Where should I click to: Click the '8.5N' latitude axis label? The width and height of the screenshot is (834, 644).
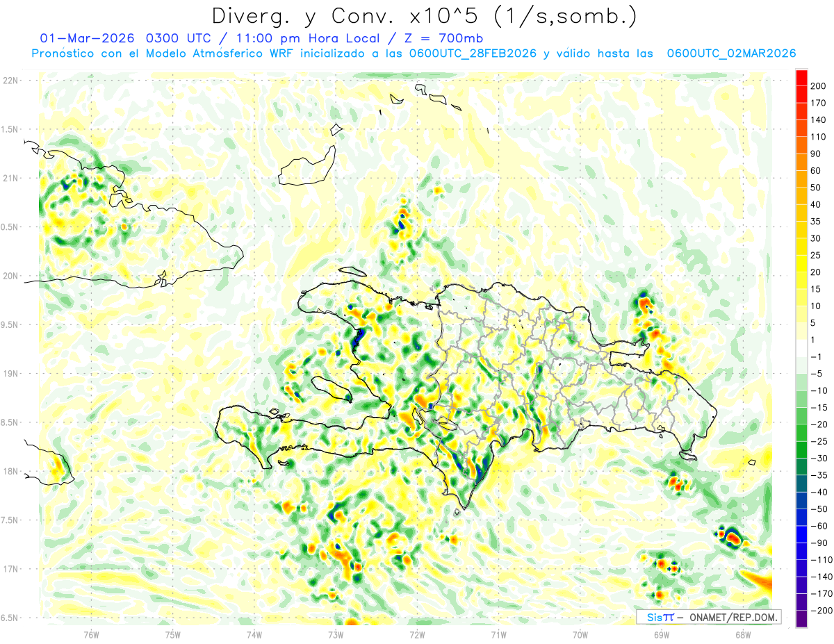(x=10, y=422)
